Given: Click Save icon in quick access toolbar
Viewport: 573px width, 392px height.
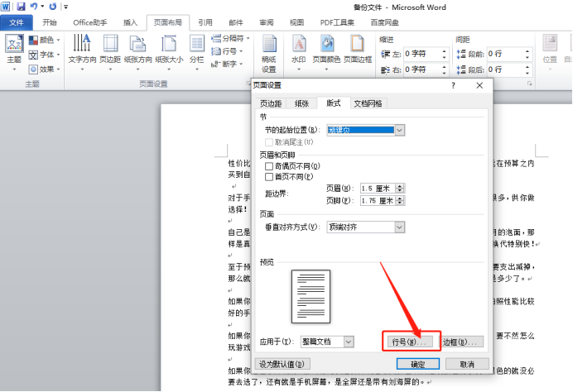Looking at the screenshot, I should [x=22, y=7].
